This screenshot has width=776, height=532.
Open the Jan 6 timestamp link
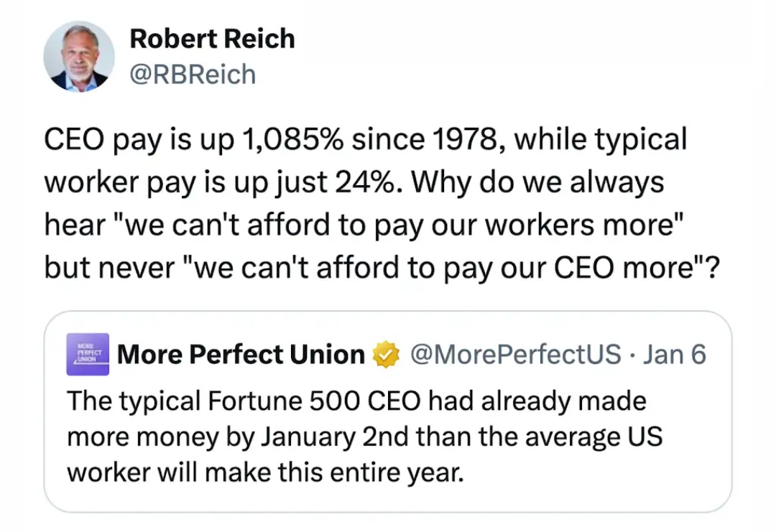tap(674, 355)
